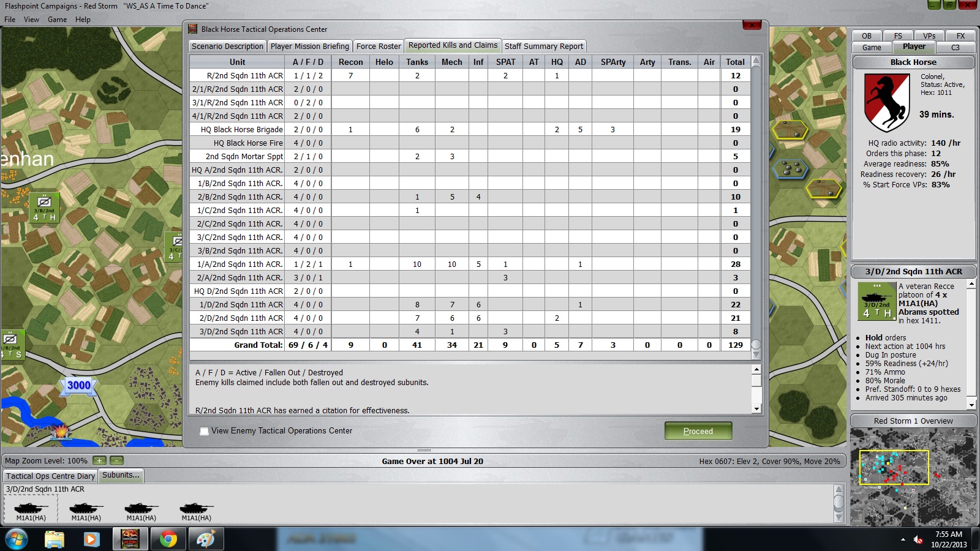This screenshot has height=551, width=980.
Task: Show hidden system tray icons
Action: click(x=903, y=539)
